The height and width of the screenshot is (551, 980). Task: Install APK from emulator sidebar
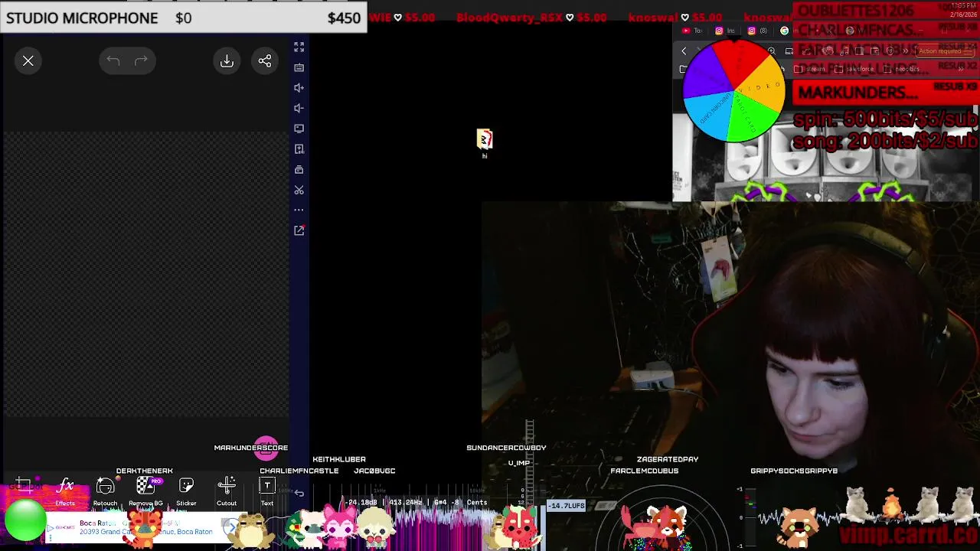[299, 149]
